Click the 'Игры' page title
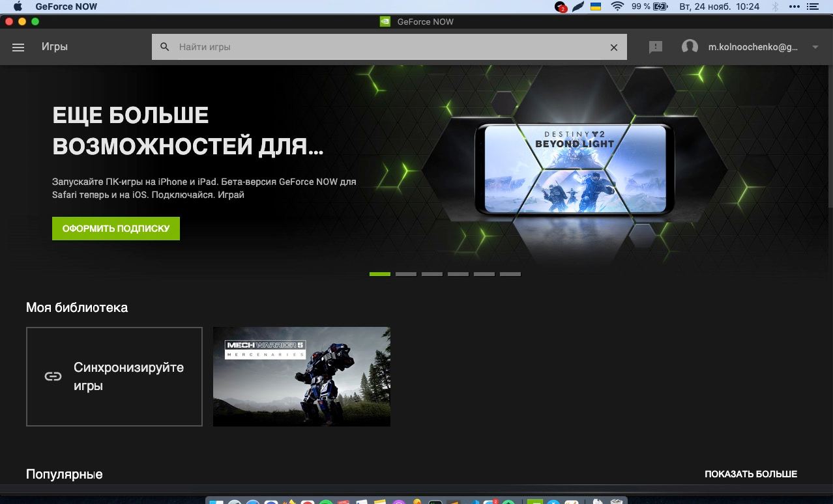The height and width of the screenshot is (504, 833). click(55, 47)
